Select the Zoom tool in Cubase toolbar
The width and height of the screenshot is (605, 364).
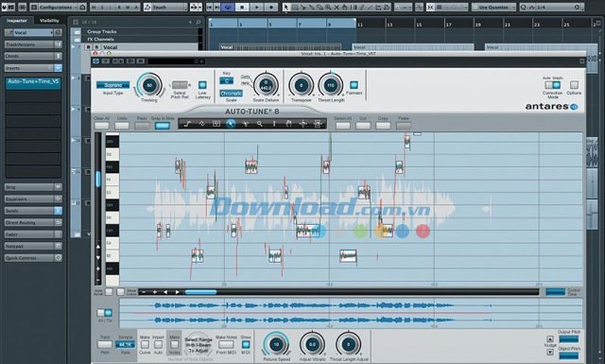click(x=328, y=7)
